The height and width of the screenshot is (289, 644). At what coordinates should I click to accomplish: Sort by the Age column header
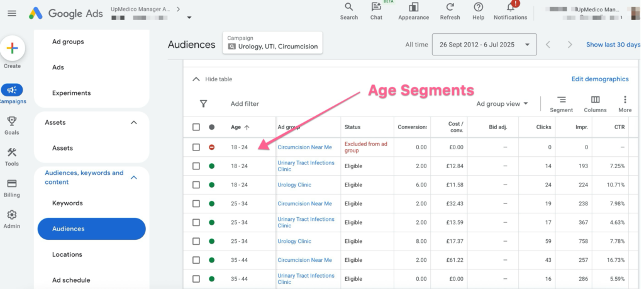(x=240, y=127)
